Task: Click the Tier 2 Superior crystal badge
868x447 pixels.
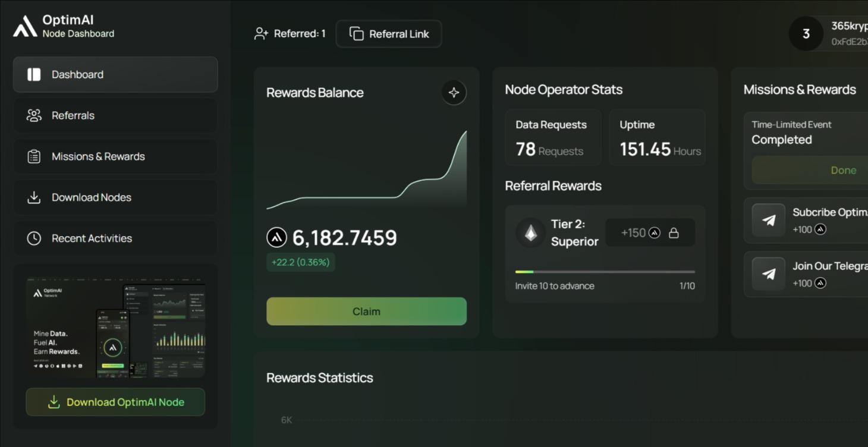Action: pyautogui.click(x=530, y=232)
